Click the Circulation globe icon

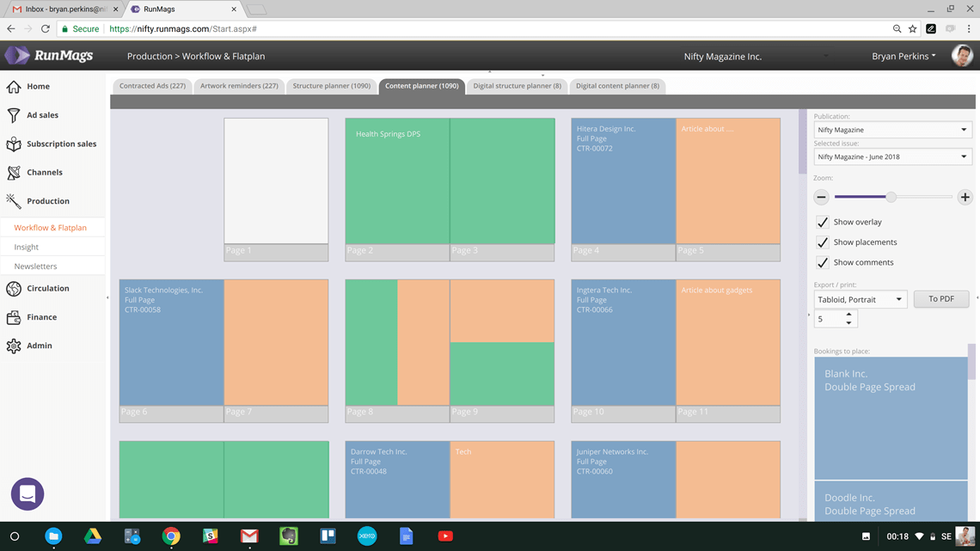[x=14, y=289]
